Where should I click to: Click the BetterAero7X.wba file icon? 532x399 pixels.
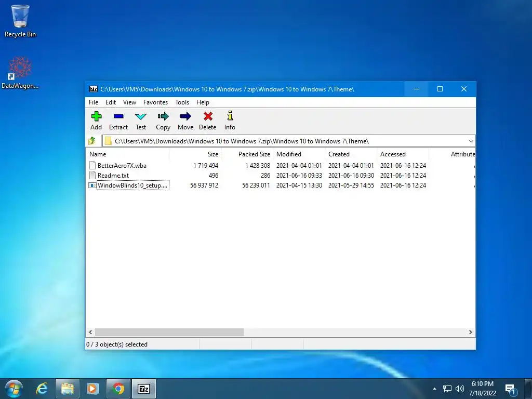coord(92,165)
